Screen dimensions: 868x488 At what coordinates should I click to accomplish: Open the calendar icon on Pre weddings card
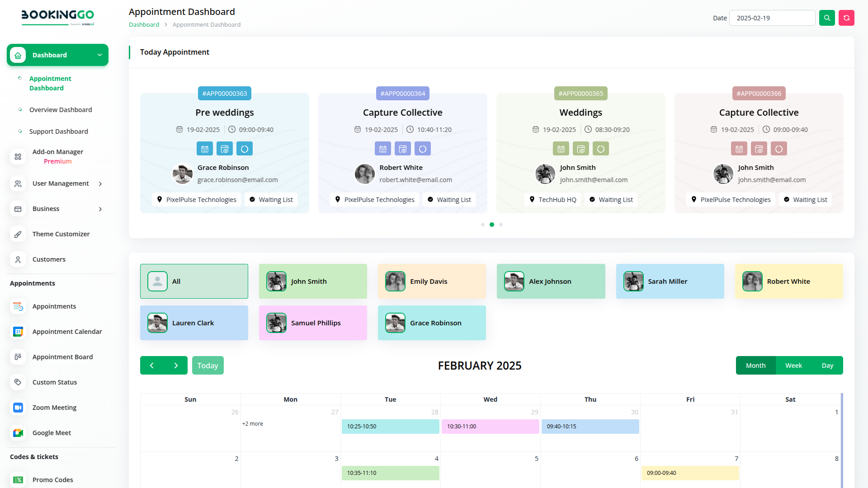coord(205,149)
